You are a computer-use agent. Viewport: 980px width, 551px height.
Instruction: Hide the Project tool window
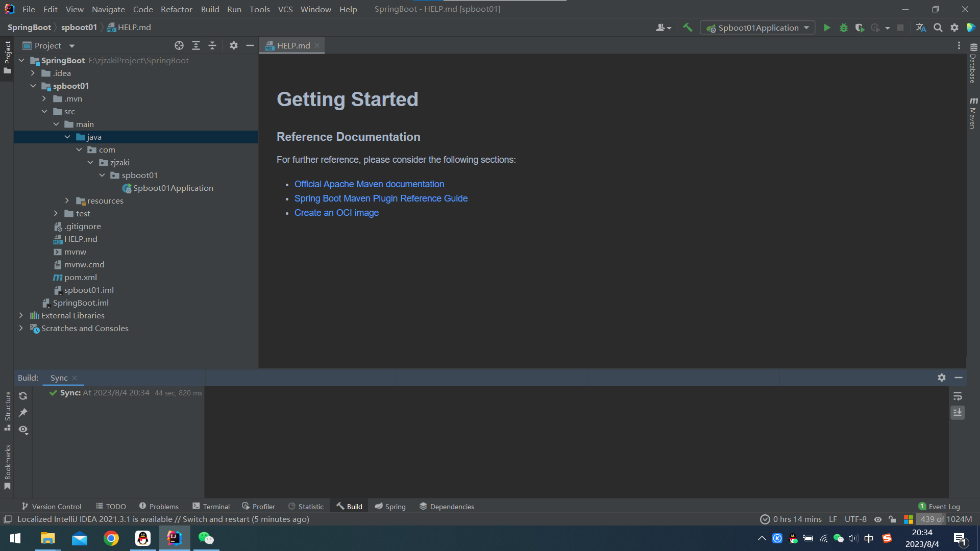pos(250,45)
